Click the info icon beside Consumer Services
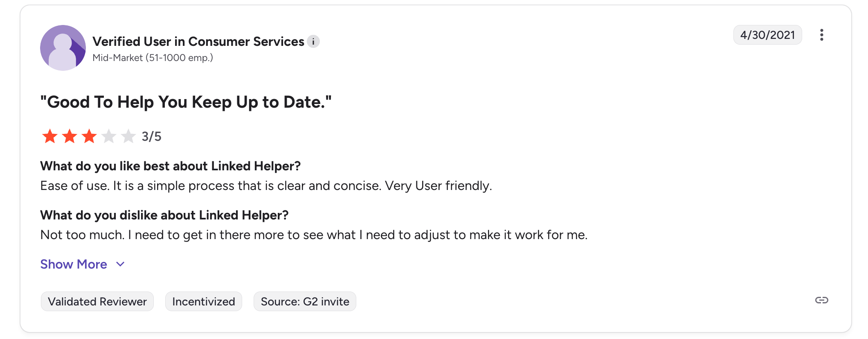868x339 pixels. (313, 41)
